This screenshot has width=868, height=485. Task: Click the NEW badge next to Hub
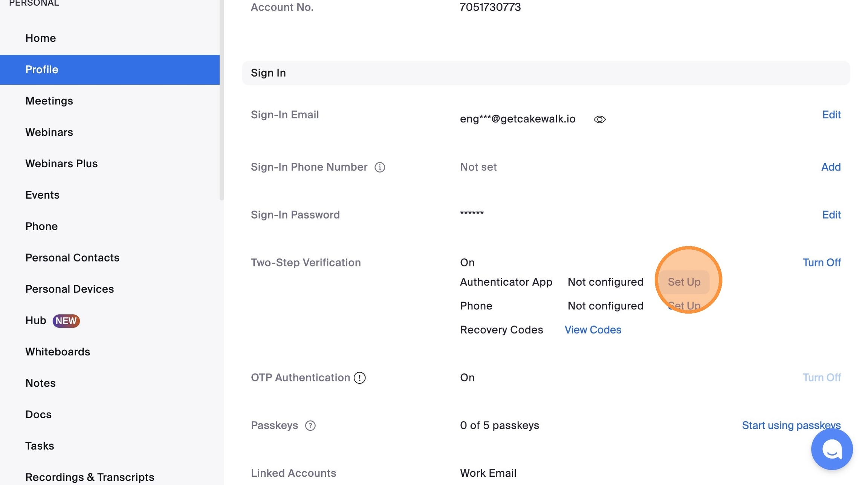point(66,321)
